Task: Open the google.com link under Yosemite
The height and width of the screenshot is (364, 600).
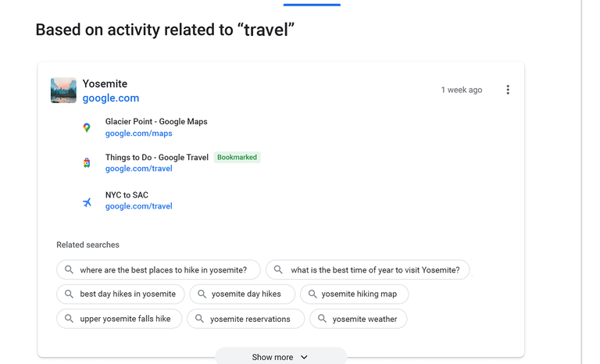Action: pyautogui.click(x=111, y=98)
